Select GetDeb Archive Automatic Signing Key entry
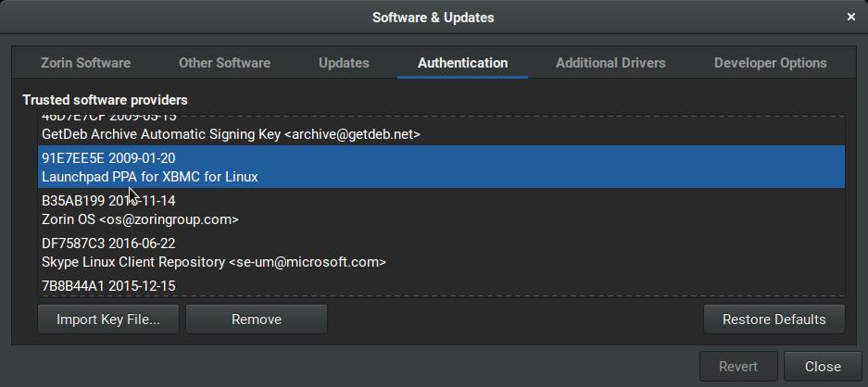 231,134
